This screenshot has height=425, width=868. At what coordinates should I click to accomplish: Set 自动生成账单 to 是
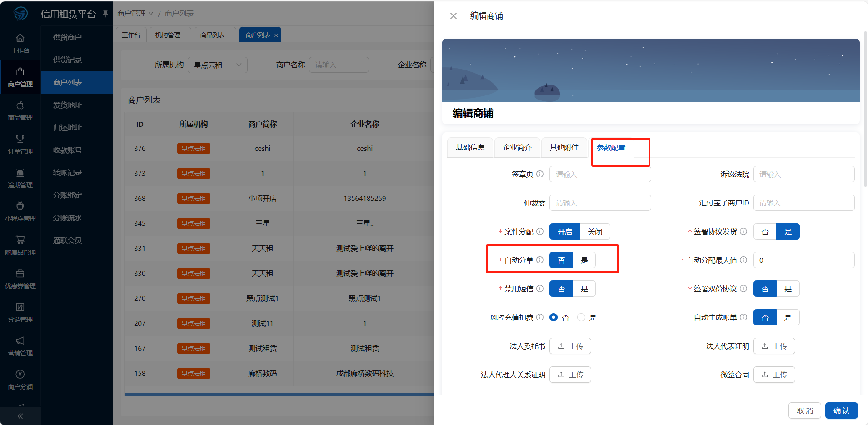point(788,317)
